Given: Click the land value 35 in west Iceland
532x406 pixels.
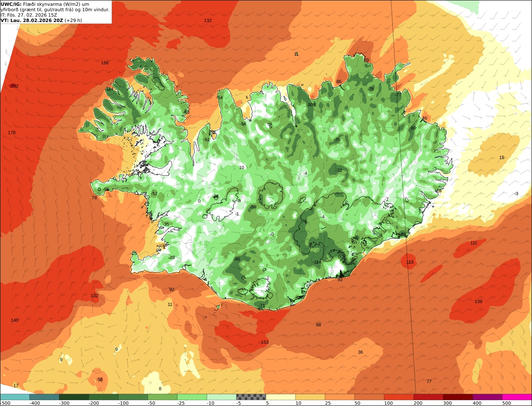Looking at the screenshot, I should [x=166, y=224].
